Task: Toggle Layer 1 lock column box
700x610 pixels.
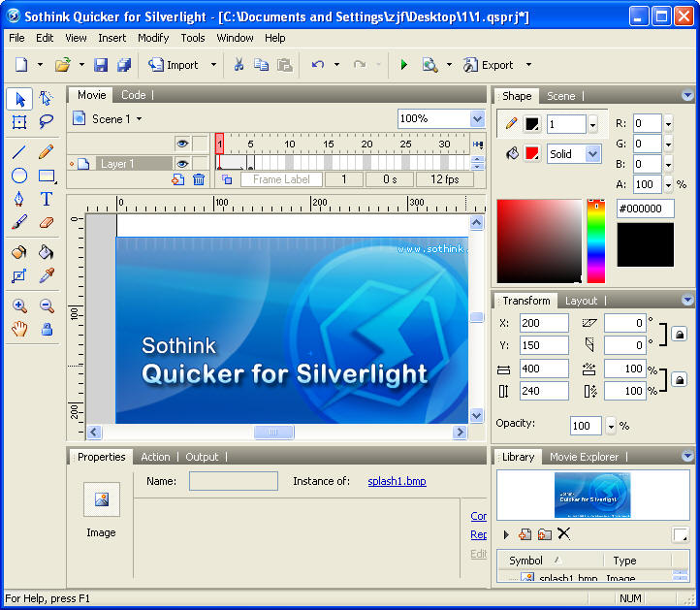Action: [201, 164]
